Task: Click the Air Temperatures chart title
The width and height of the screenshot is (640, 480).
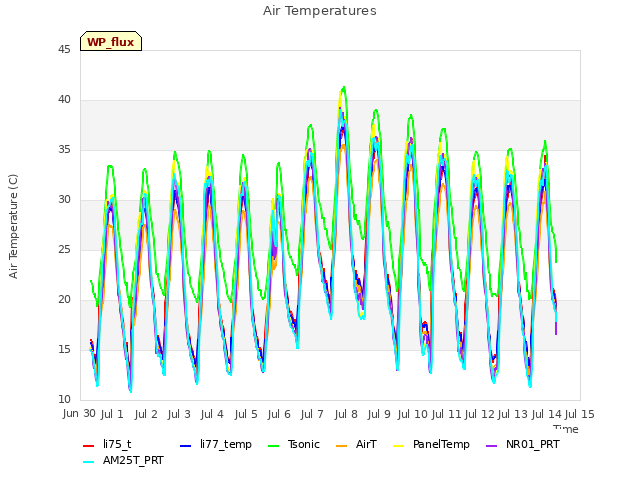Action: pyautogui.click(x=320, y=11)
